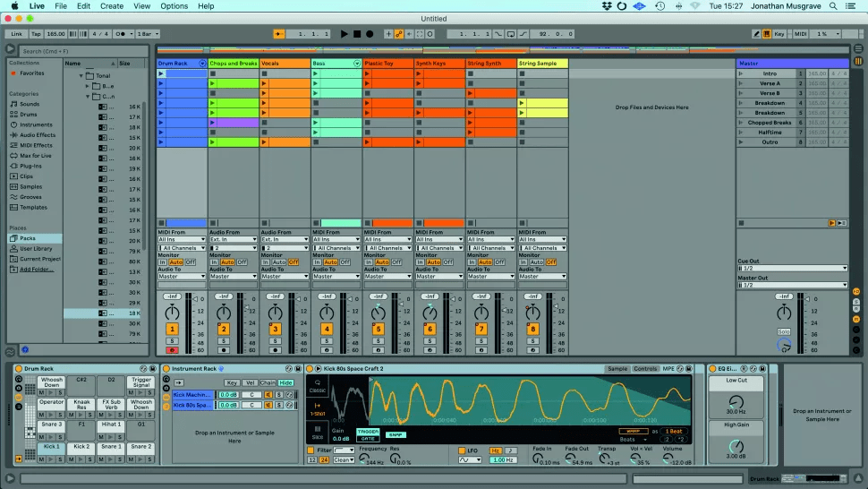The width and height of the screenshot is (868, 489).
Task: Click the Add Folder link in Places
Action: point(37,269)
